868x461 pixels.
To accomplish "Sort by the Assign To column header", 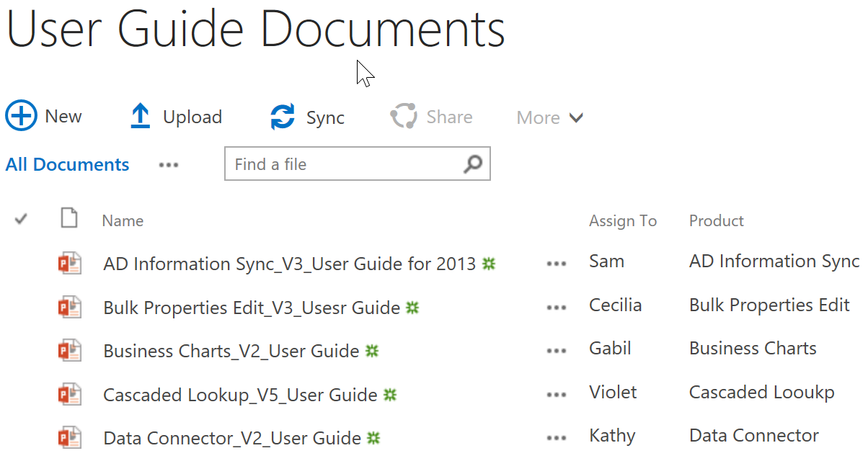I will pos(622,221).
